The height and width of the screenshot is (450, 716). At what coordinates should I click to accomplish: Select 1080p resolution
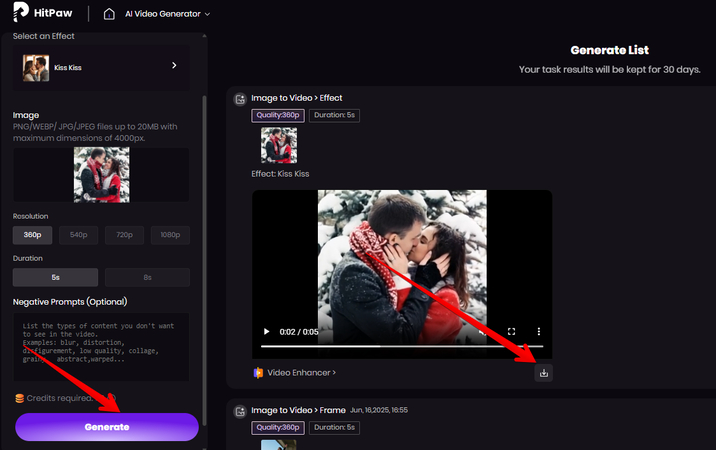coord(170,235)
